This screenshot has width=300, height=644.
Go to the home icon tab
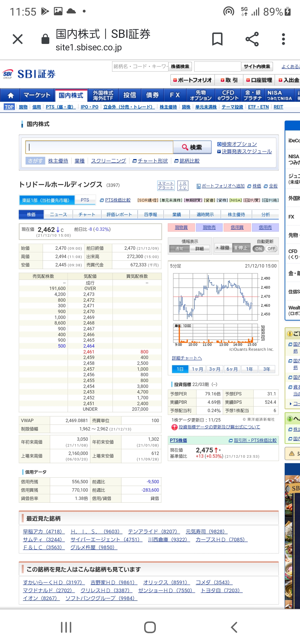[10, 95]
